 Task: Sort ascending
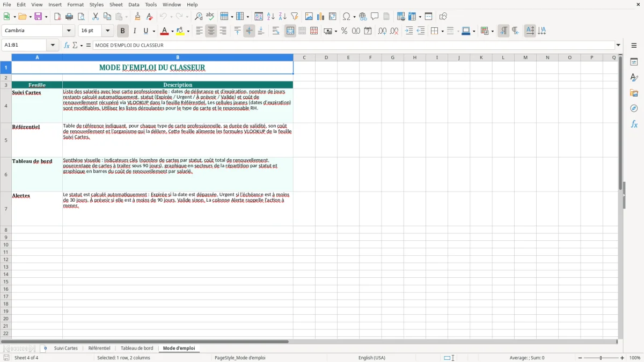(x=271, y=17)
